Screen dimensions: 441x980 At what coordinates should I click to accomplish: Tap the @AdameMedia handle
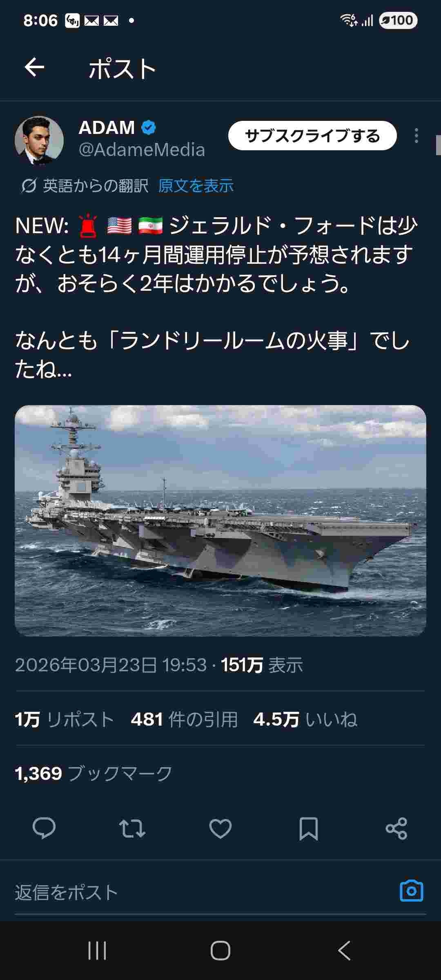tap(142, 150)
